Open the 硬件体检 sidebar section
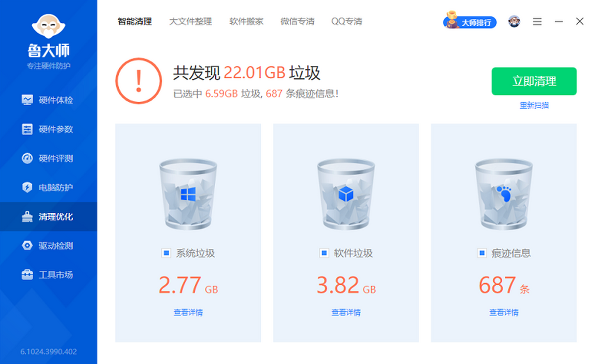Screen dimensions: 595x364 click(48, 101)
